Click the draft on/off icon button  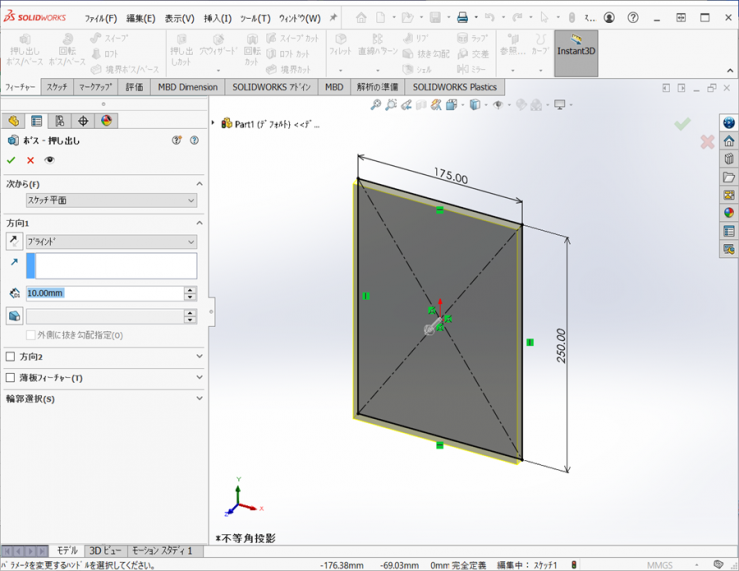14,316
